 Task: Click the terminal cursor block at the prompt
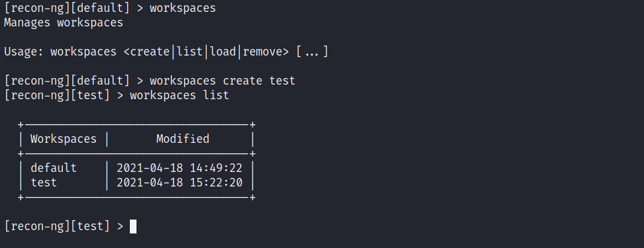point(133,227)
